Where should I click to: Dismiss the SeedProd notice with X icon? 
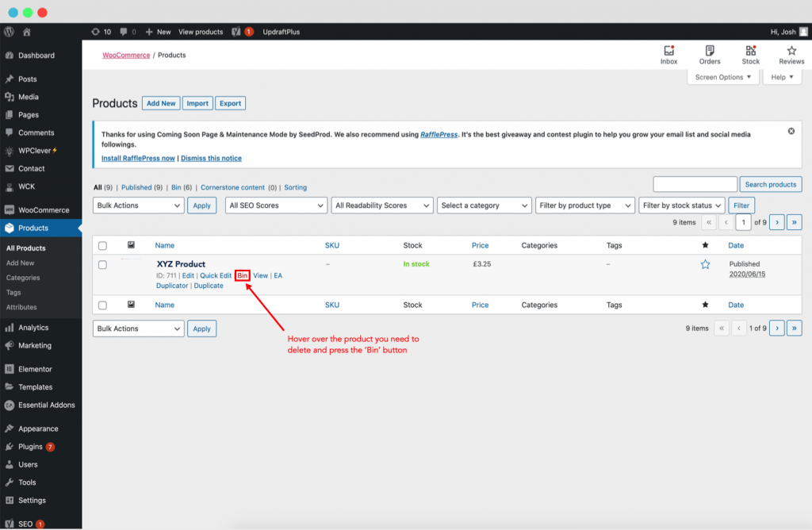click(x=791, y=131)
